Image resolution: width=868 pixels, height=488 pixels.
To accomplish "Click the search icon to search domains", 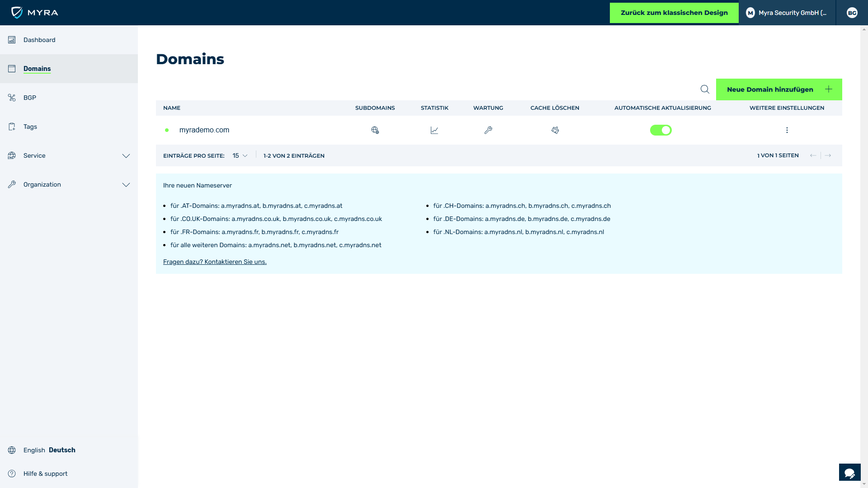I will coord(705,89).
